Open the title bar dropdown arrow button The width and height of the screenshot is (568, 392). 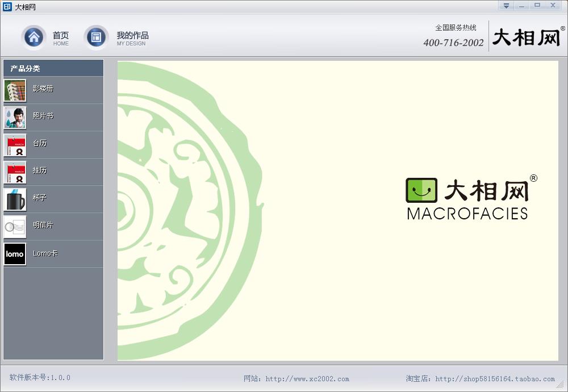pos(506,6)
